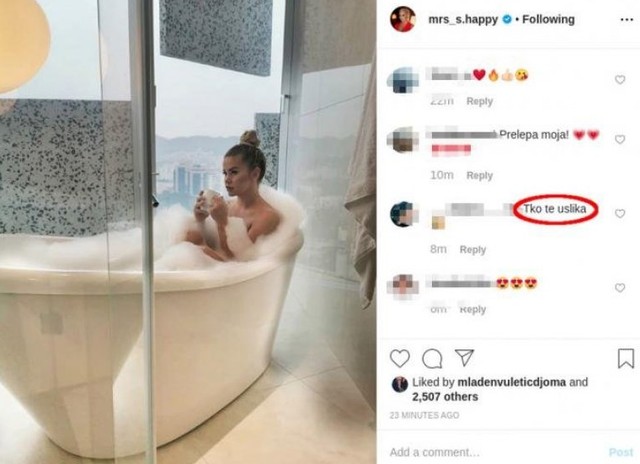Image resolution: width=640 pixels, height=464 pixels.
Task: Reply to the 22m-old comment
Action: [480, 101]
